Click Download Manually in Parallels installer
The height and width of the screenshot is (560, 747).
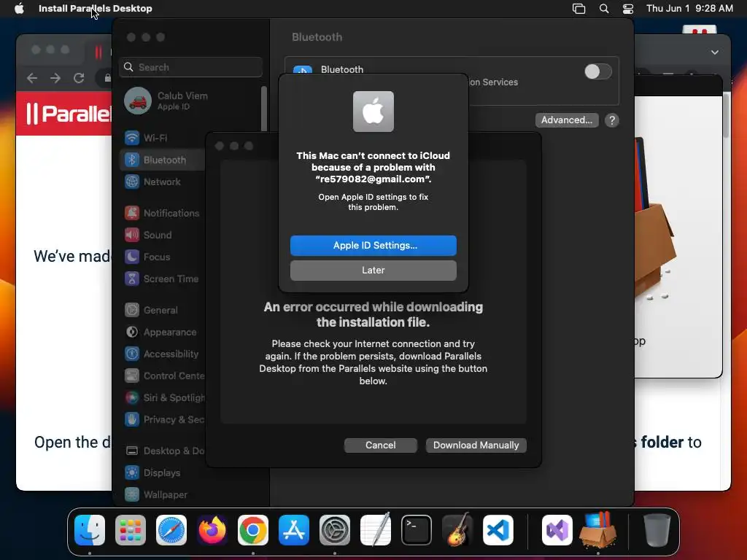476,446
